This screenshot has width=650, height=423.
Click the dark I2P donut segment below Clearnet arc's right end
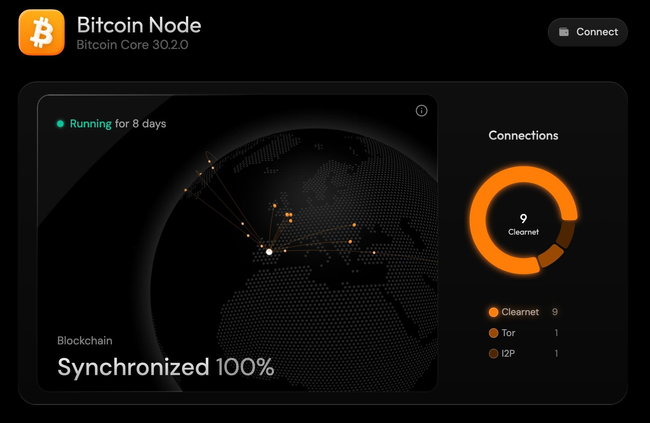pyautogui.click(x=566, y=234)
